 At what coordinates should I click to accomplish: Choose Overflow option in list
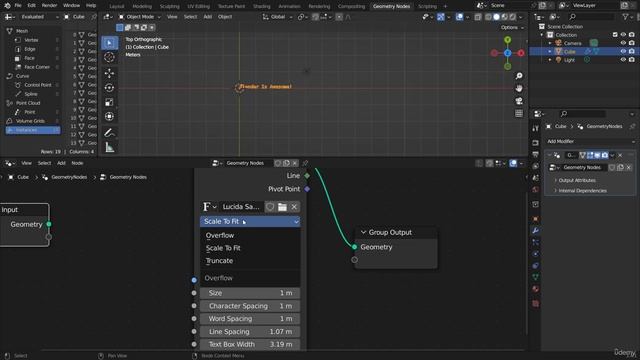tap(220, 236)
